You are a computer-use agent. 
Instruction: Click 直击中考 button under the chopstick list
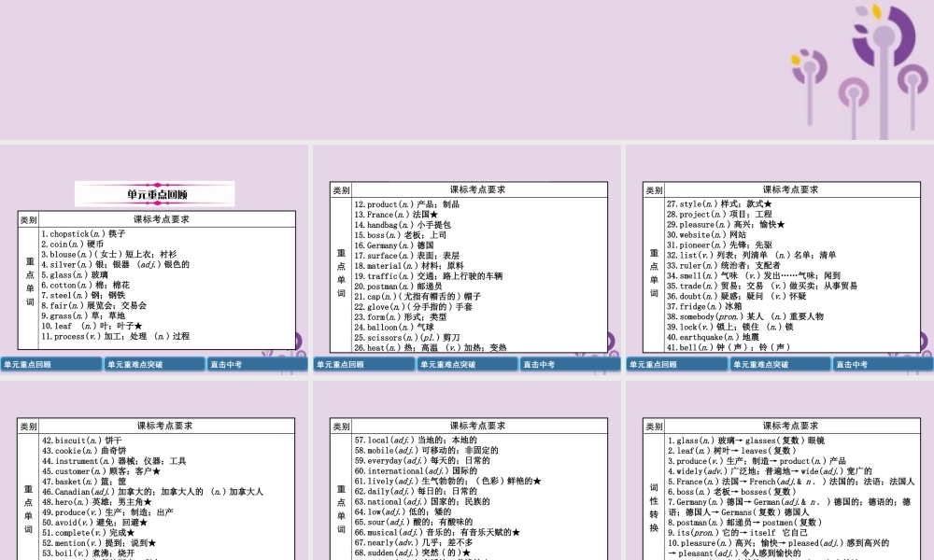click(258, 364)
